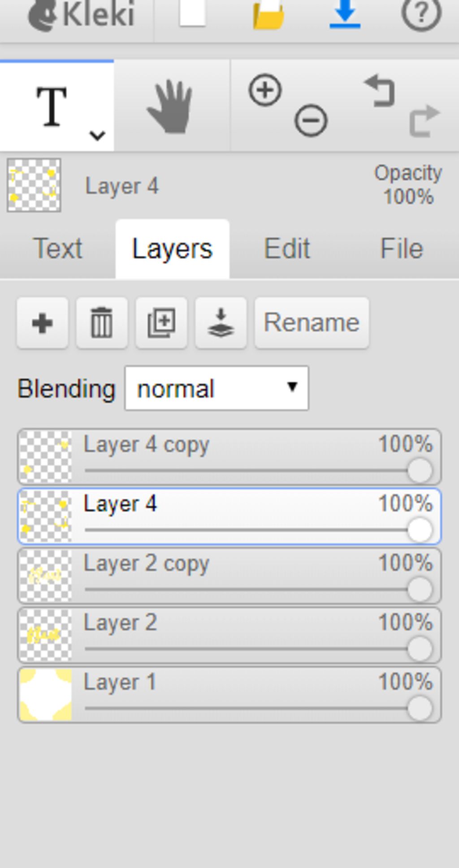This screenshot has width=459, height=868.
Task: Create a new image with blank page icon
Action: 193,13
